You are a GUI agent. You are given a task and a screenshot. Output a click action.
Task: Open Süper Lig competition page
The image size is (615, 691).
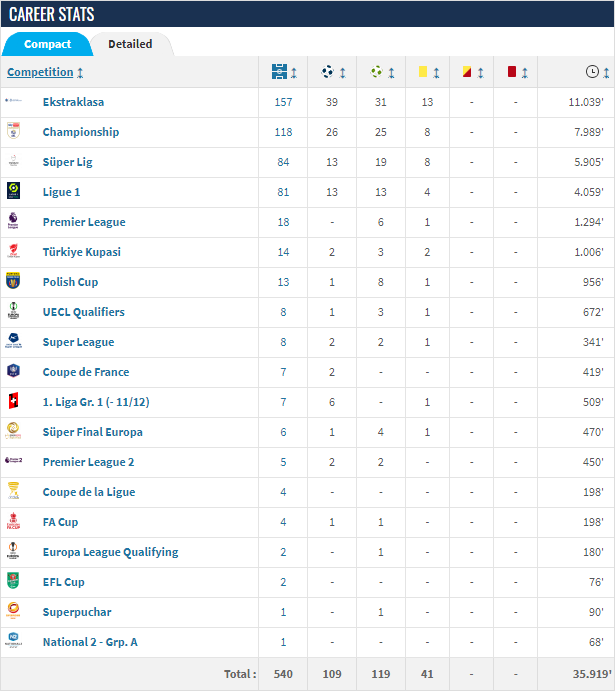click(67, 162)
